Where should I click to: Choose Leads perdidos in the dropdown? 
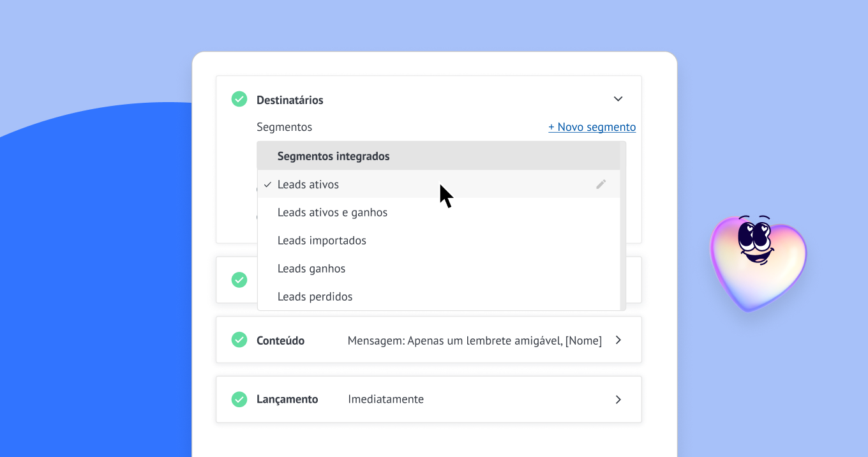coord(315,297)
